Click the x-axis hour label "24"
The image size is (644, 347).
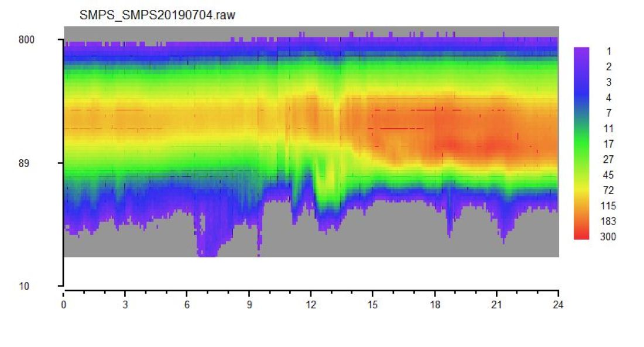tap(558, 305)
